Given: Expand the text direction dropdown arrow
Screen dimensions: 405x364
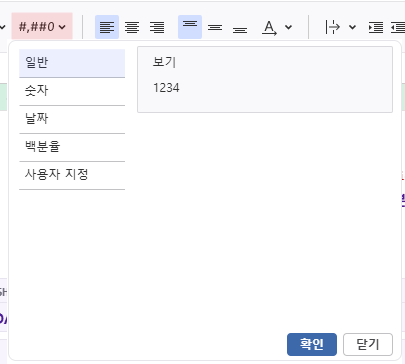Looking at the screenshot, I should click(289, 27).
